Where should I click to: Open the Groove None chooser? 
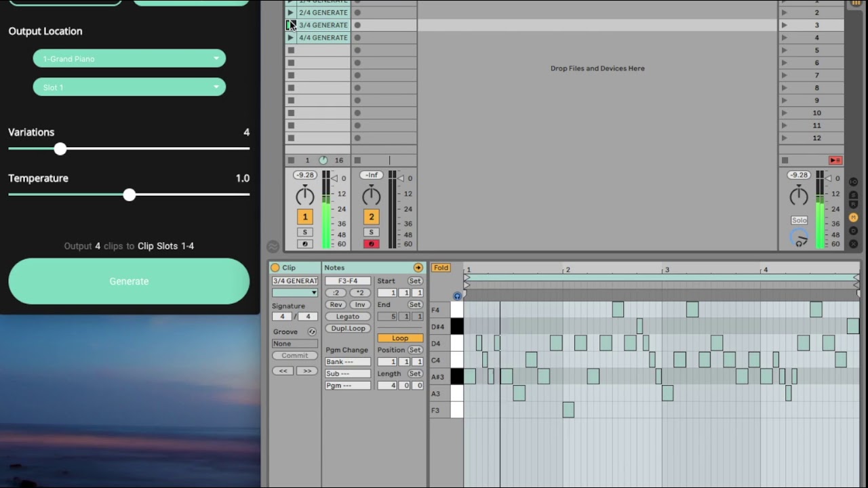(x=295, y=344)
